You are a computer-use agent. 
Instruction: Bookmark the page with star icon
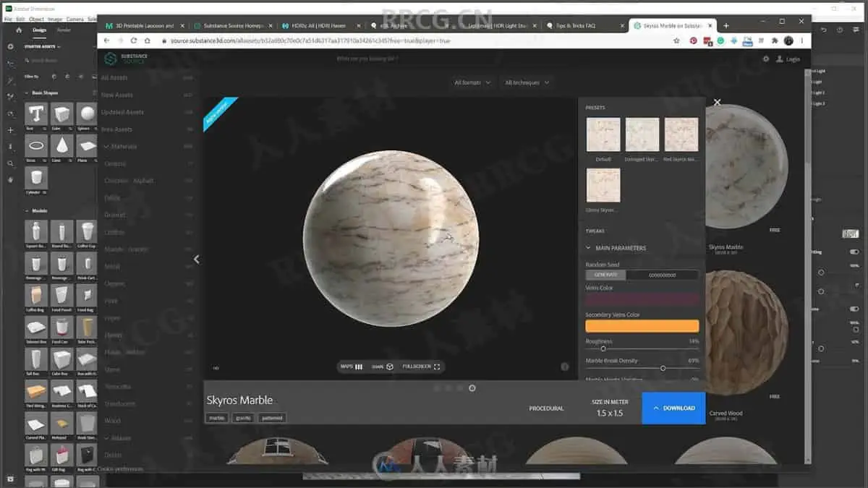coord(676,41)
